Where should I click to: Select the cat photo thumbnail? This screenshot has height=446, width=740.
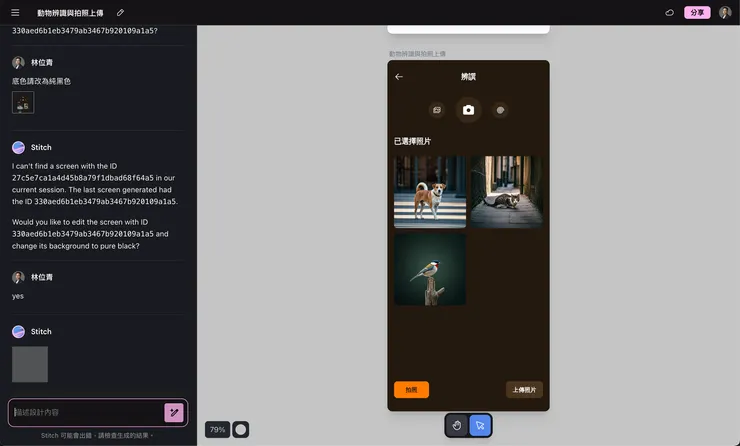click(x=506, y=192)
